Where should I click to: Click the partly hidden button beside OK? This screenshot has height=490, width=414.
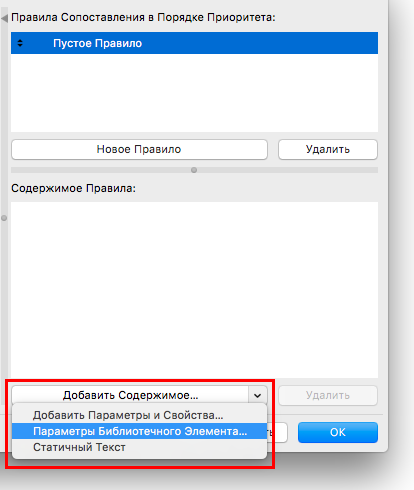coord(277,433)
